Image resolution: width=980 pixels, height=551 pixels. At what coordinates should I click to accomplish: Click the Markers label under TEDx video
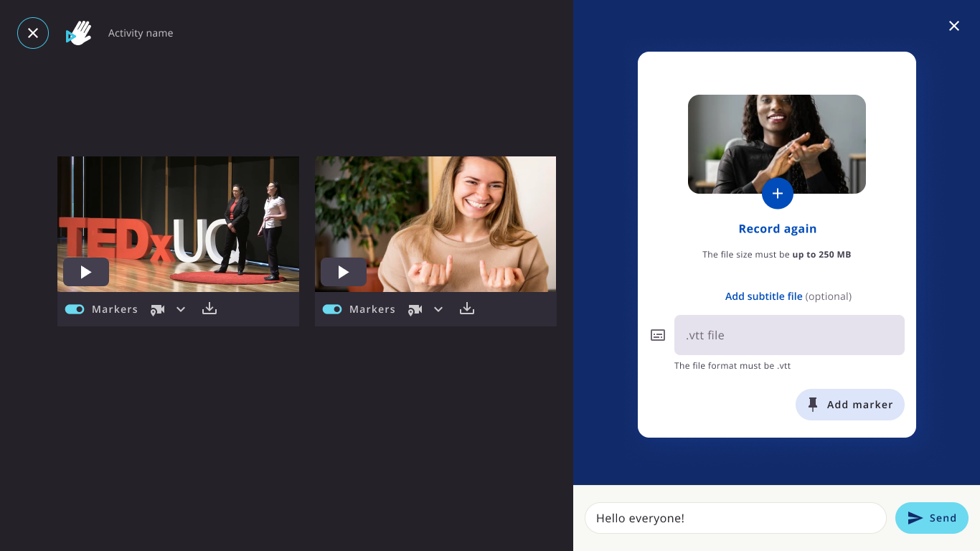coord(115,309)
